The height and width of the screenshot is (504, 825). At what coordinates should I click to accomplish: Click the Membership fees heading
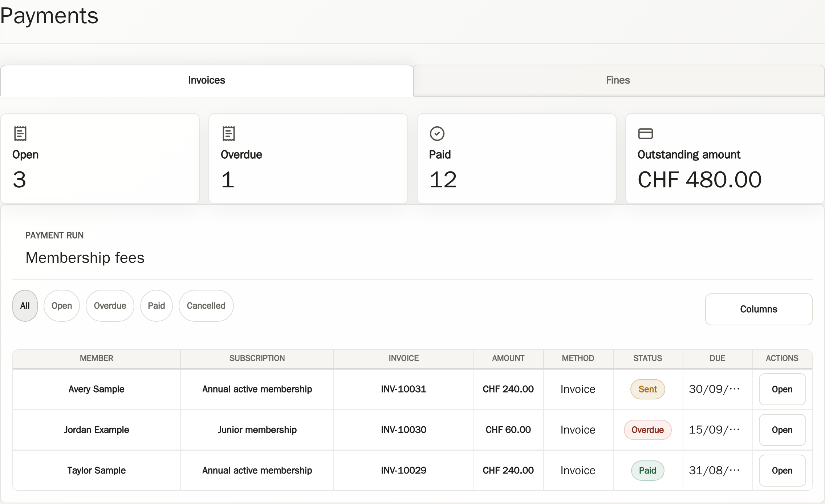85,258
